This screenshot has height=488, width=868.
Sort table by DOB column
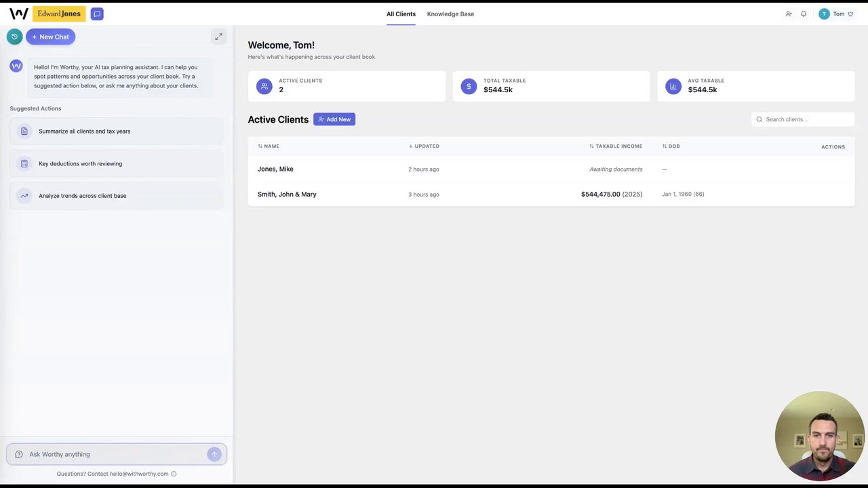click(671, 146)
